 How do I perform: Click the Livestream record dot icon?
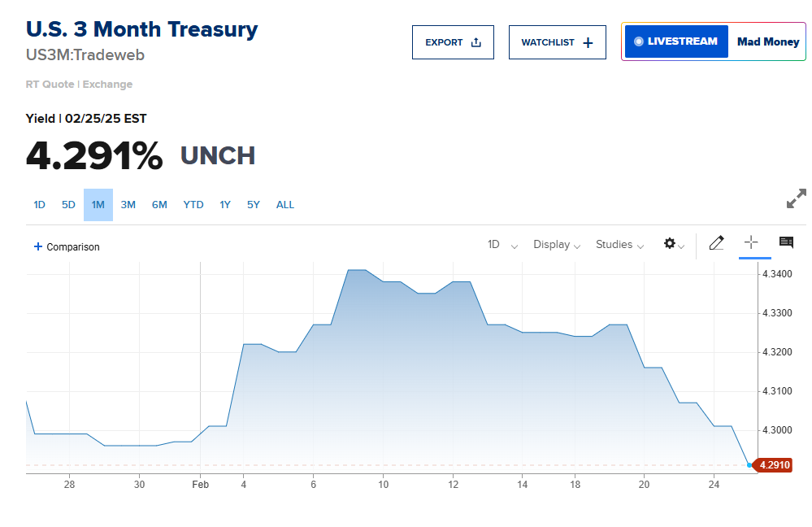coord(638,41)
